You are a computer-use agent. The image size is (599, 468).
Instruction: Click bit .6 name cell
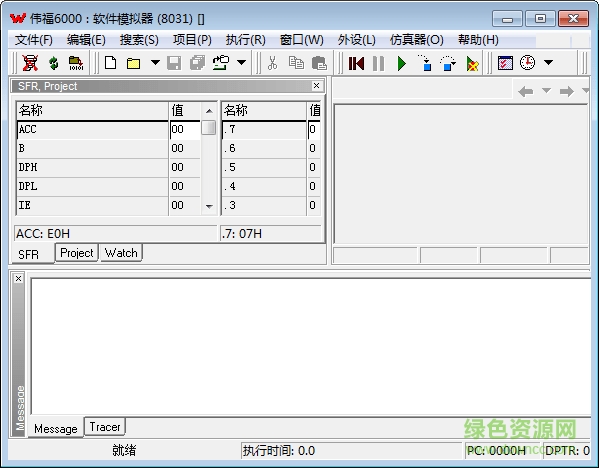[x=264, y=148]
